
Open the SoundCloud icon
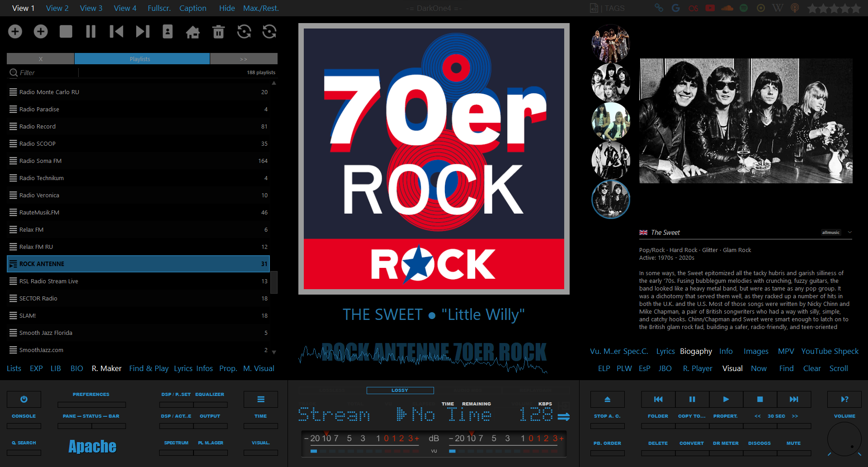727,8
